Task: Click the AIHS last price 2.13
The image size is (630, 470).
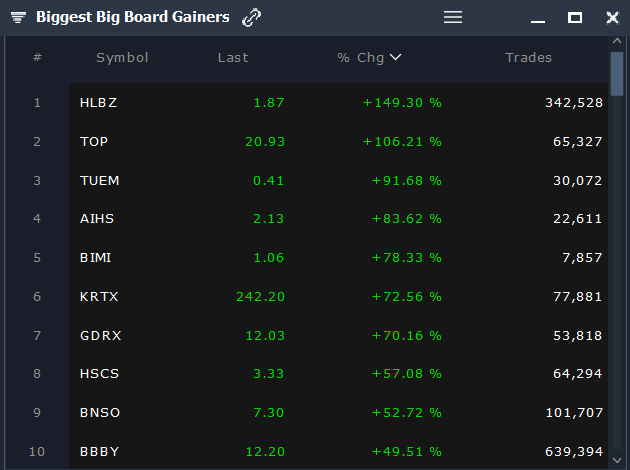Action: [x=269, y=218]
